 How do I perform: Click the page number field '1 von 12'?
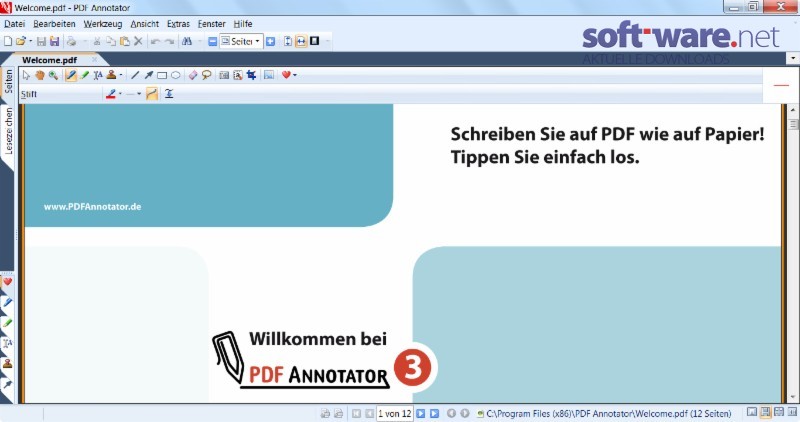(394, 413)
